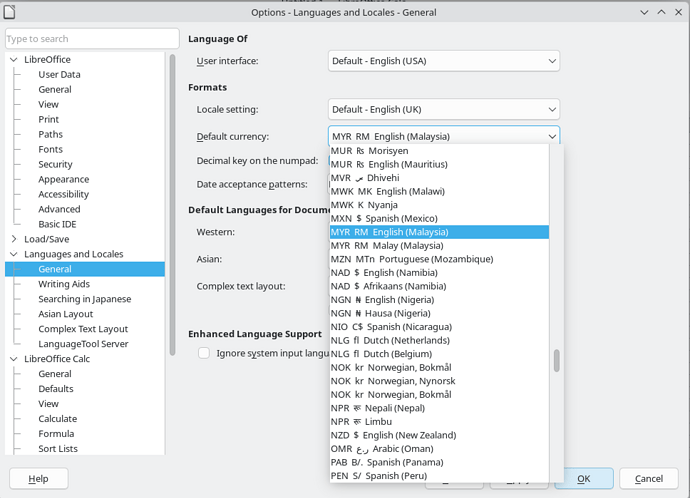690x498 pixels.
Task: Collapse Languages and Locales tree node
Action: click(x=14, y=253)
